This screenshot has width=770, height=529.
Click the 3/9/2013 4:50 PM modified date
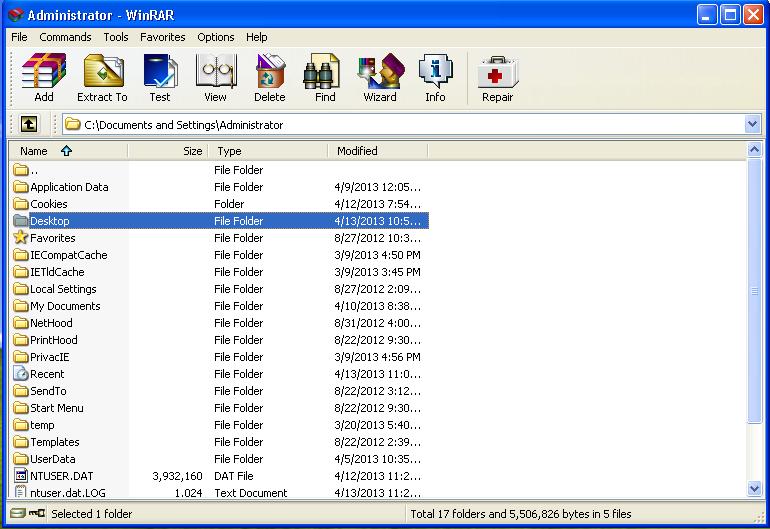(x=377, y=255)
